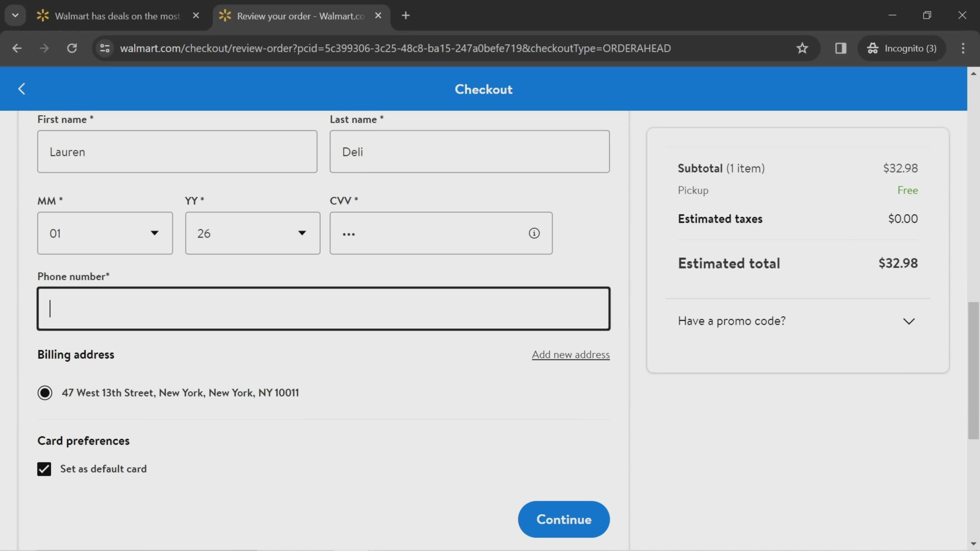980x551 pixels.
Task: Close the 'Review your order' tab
Action: coord(378,16)
